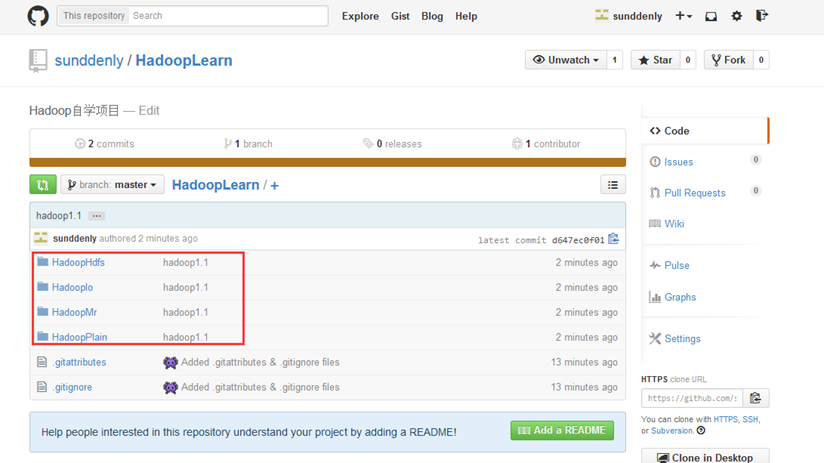
Task: Click the repository book icon beside the title
Action: (38, 60)
